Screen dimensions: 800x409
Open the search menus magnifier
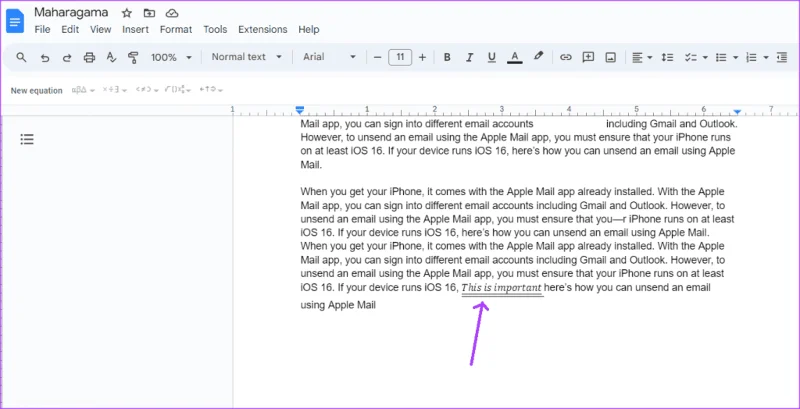coord(21,57)
